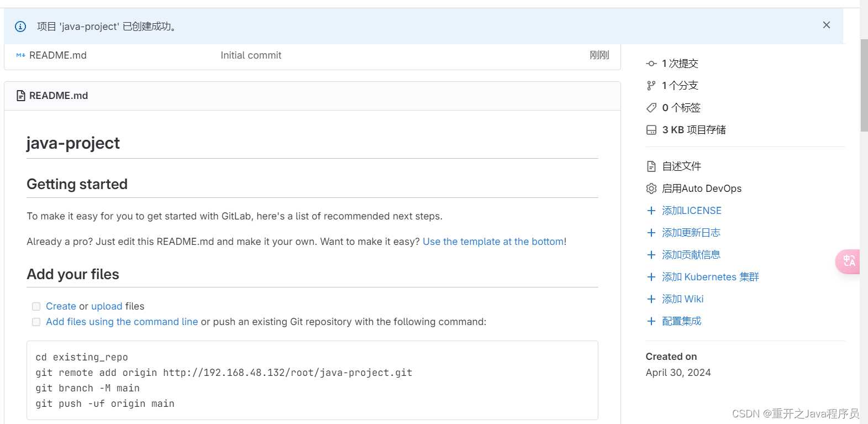This screenshot has width=868, height=424.
Task: Click the Getting started heading
Action: [77, 184]
